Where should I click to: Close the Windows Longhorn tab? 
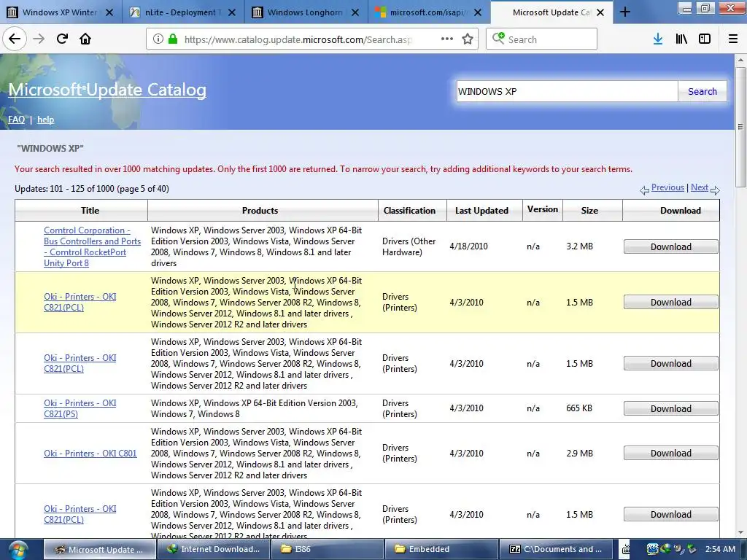pos(355,12)
